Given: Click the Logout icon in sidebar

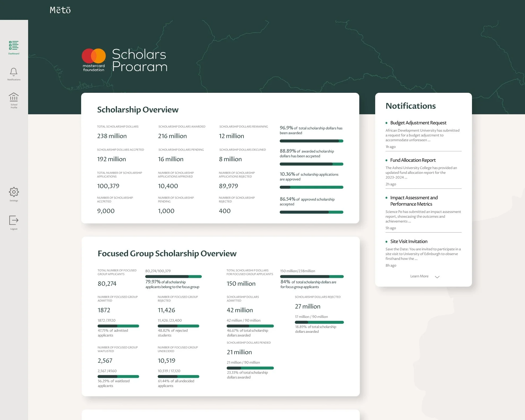Looking at the screenshot, I should click(x=14, y=220).
